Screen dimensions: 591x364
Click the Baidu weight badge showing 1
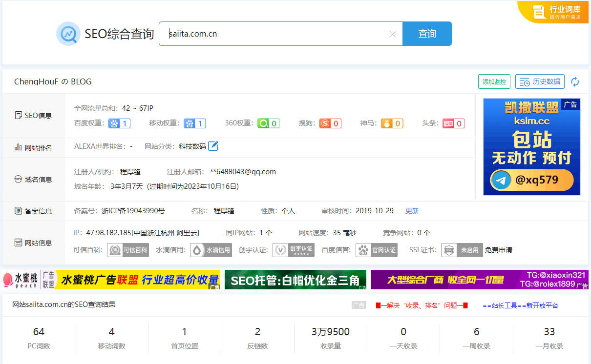(x=120, y=123)
